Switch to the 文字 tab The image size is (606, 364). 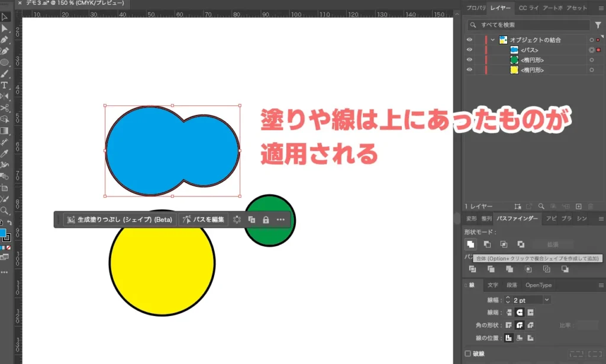point(493,285)
